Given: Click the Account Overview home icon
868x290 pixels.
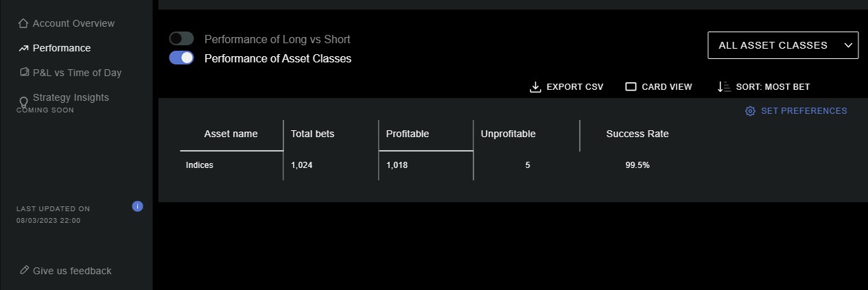Looking at the screenshot, I should click(x=23, y=24).
